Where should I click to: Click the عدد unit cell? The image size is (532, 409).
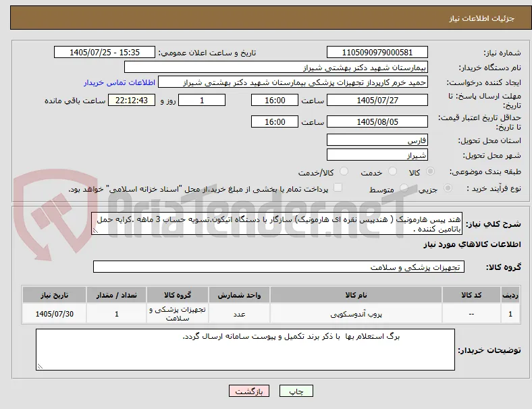pyautogui.click(x=239, y=314)
